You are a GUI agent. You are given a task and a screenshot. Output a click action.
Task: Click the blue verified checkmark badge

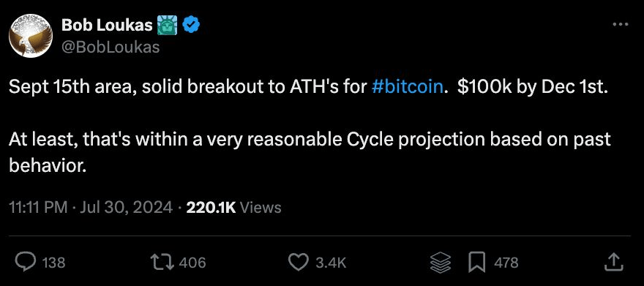point(191,25)
